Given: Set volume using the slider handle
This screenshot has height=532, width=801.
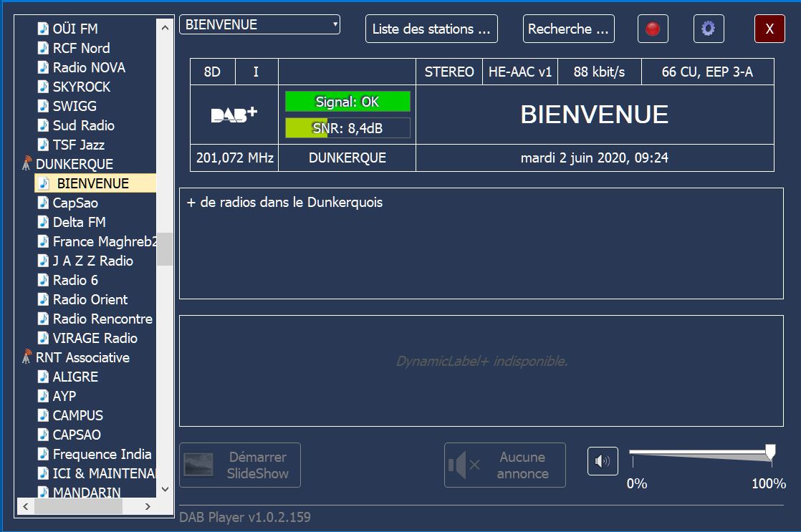Looking at the screenshot, I should [770, 453].
